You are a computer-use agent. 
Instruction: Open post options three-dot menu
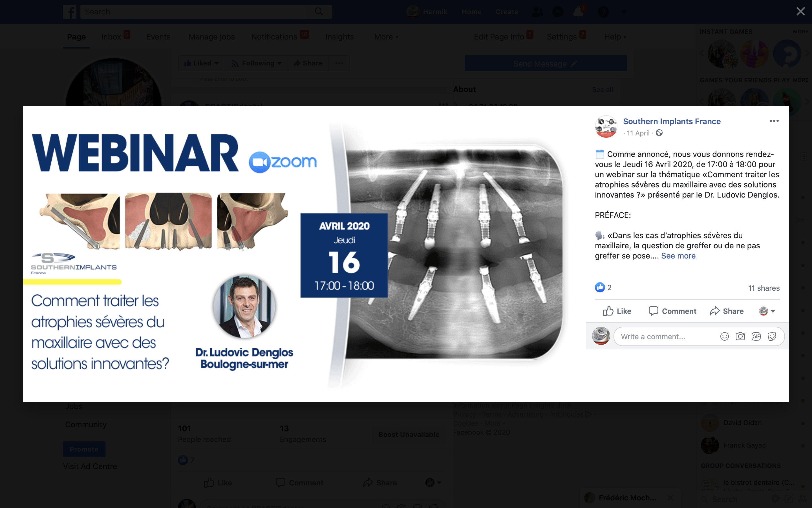click(774, 121)
